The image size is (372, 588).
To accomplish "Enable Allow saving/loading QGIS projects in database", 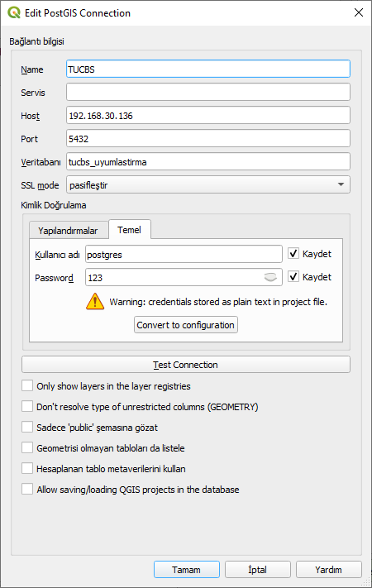I will click(27, 489).
